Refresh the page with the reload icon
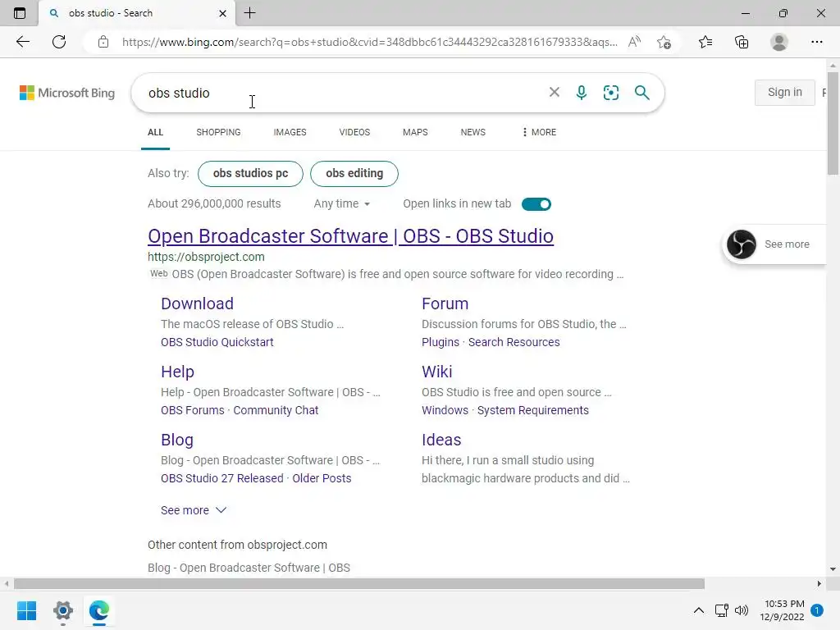Screen dimensions: 840x630 pyautogui.click(x=59, y=42)
